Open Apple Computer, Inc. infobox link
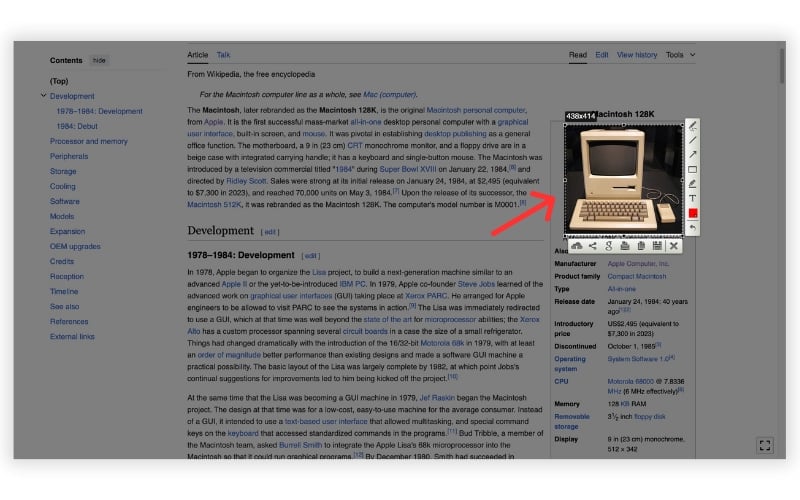The width and height of the screenshot is (800, 500). pyautogui.click(x=638, y=264)
